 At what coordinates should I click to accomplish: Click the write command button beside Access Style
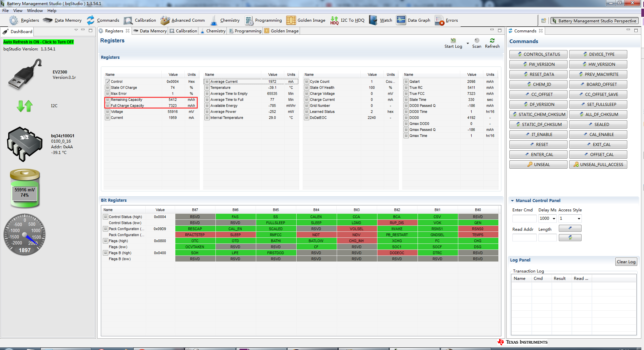(x=570, y=228)
